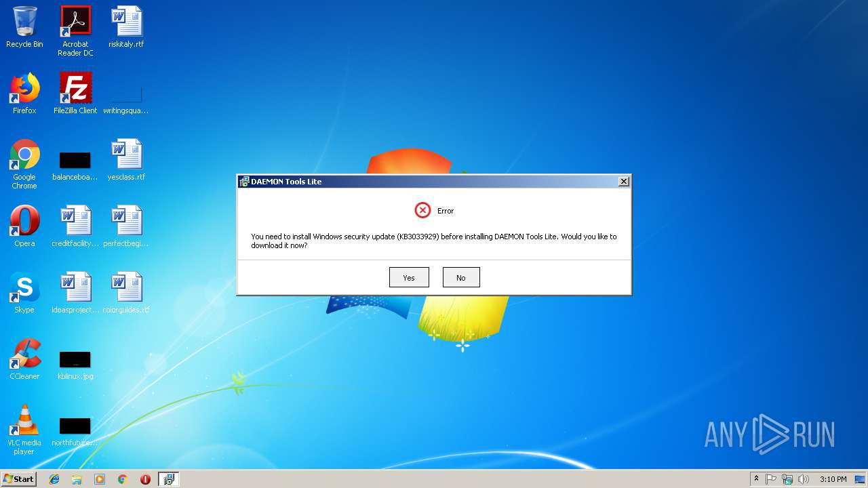Select the balanceboa... desktop file
The image size is (868, 488).
tap(75, 166)
